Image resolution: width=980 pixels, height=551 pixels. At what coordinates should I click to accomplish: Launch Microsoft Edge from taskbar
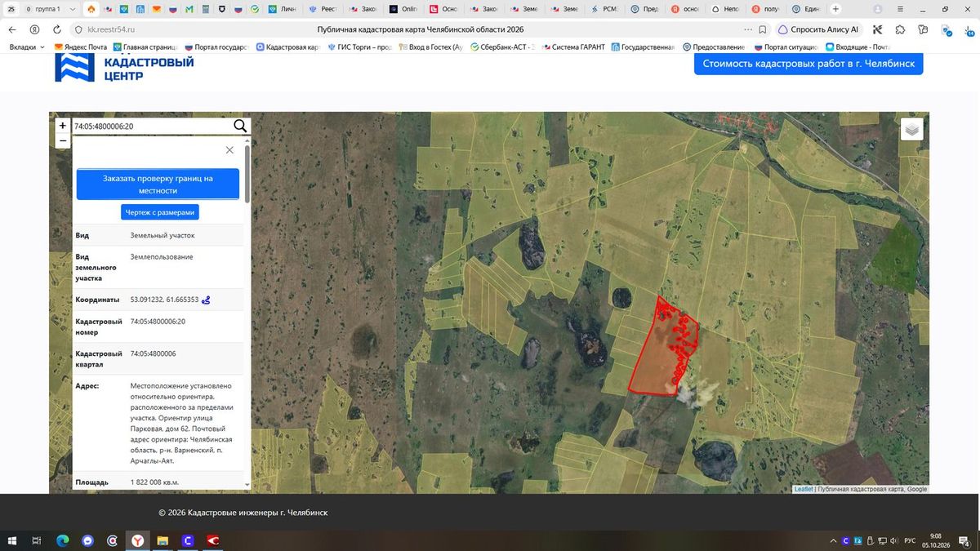[x=62, y=540]
